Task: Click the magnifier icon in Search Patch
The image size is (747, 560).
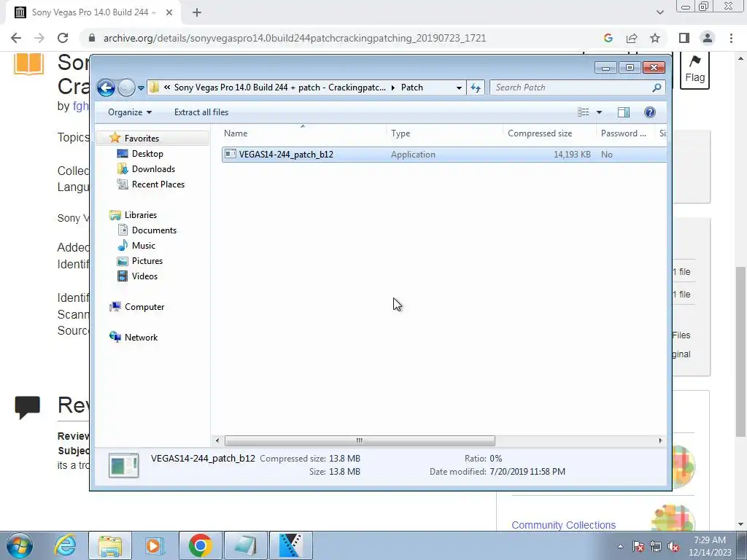Action: 657,87
